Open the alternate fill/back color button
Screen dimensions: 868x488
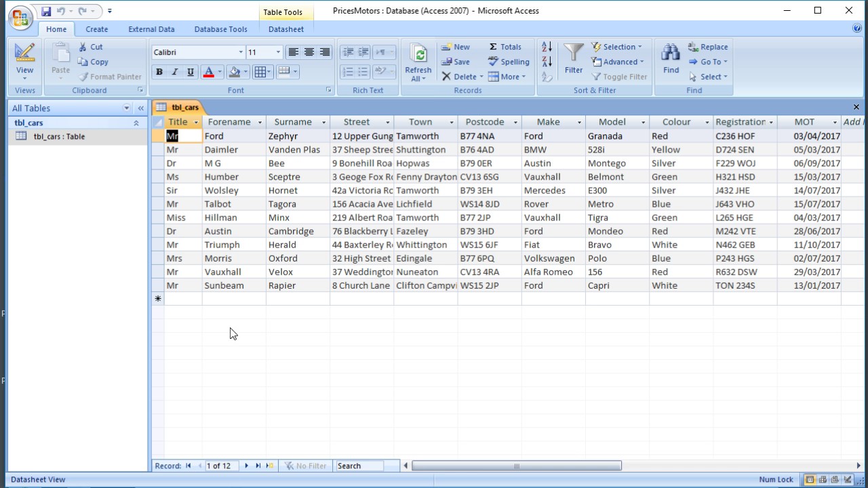click(288, 72)
